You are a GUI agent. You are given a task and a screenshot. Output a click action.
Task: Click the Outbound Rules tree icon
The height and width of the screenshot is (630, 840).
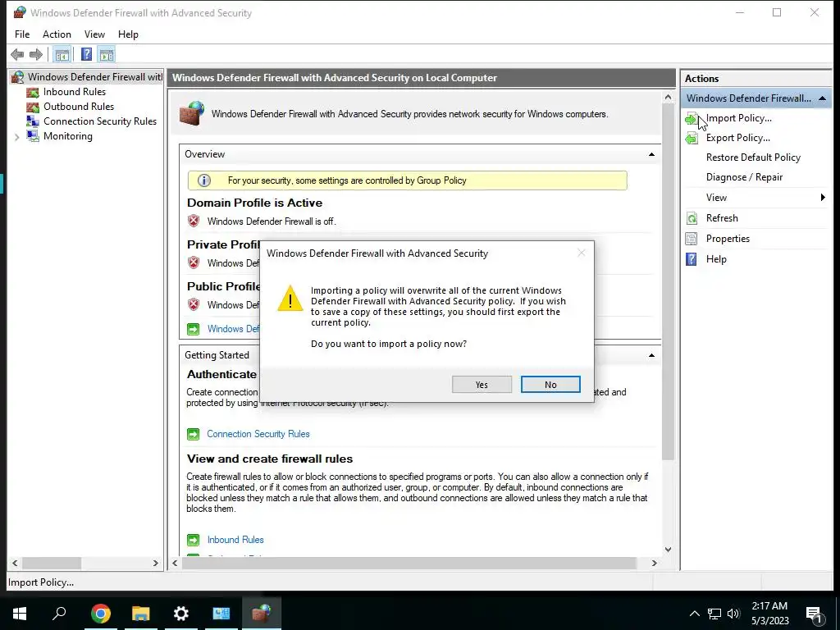(x=33, y=107)
